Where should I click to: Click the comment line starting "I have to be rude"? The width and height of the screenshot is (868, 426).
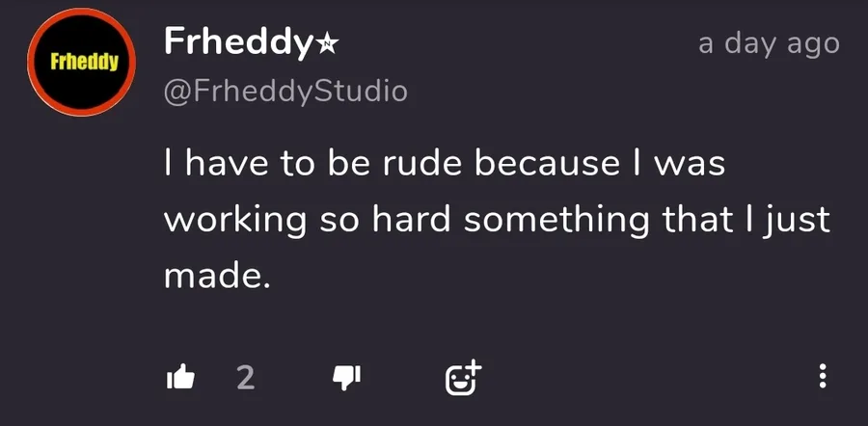444,163
